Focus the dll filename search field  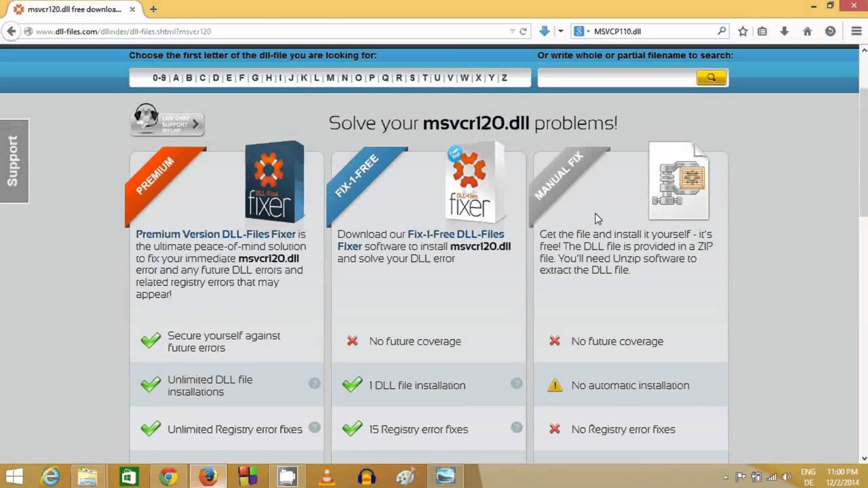point(617,78)
